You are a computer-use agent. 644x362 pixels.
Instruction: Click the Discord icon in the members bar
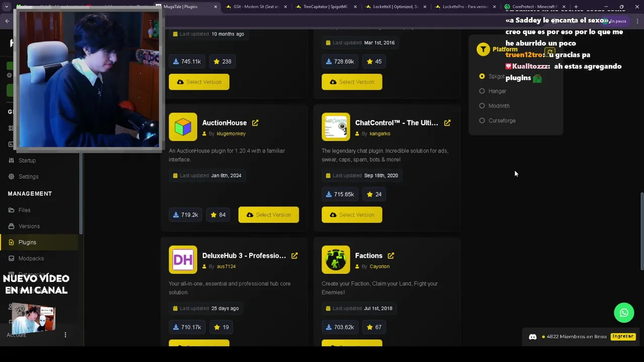[533, 337]
